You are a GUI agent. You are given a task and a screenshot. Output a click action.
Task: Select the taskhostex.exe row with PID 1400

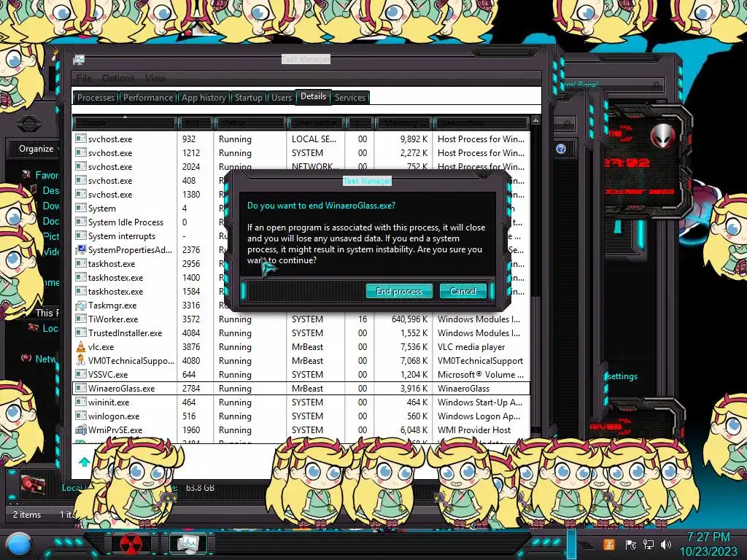coord(301,277)
